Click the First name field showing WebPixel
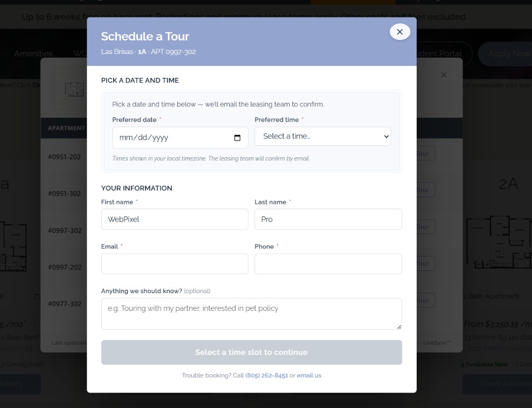Screen dimensions: 532x408 point(175,219)
